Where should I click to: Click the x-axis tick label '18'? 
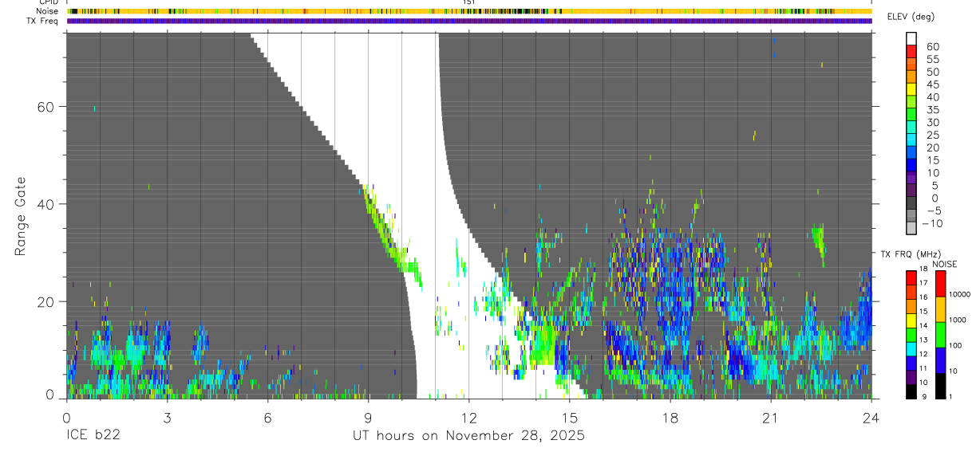[670, 417]
